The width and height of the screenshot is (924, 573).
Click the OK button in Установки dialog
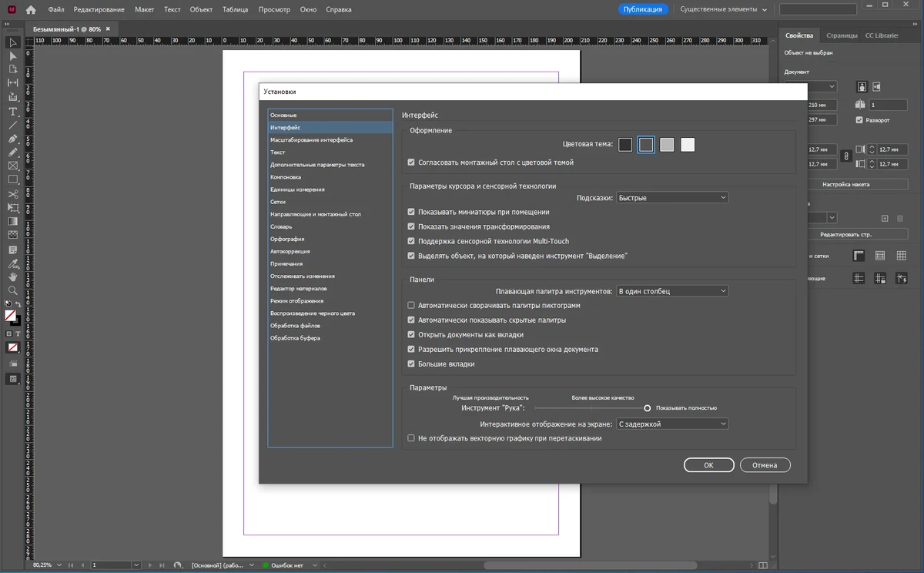[708, 464]
